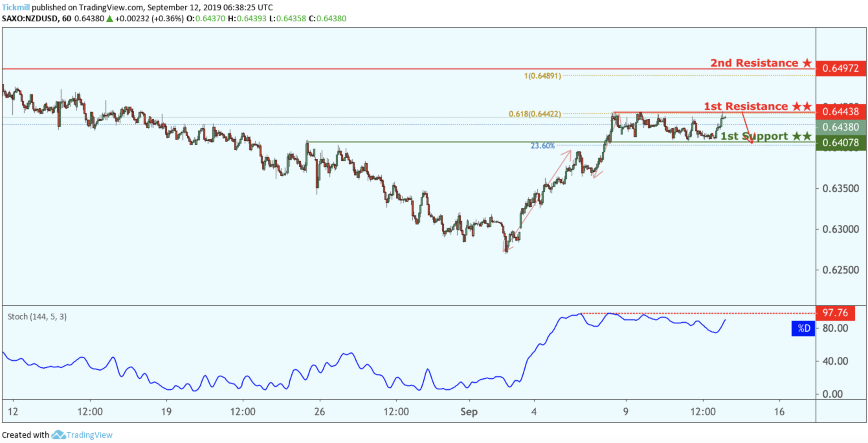Click the high value H:0.64393
The width and height of the screenshot is (868, 443).
tap(247, 18)
